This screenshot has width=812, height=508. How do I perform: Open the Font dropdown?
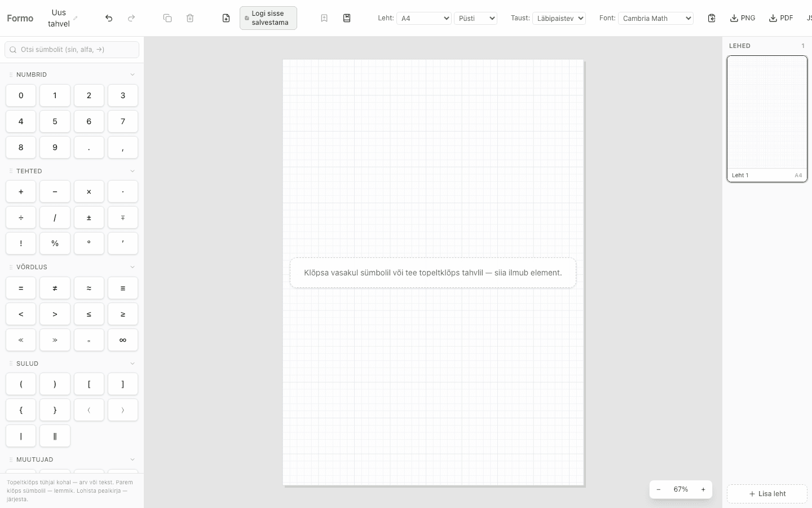(x=656, y=18)
